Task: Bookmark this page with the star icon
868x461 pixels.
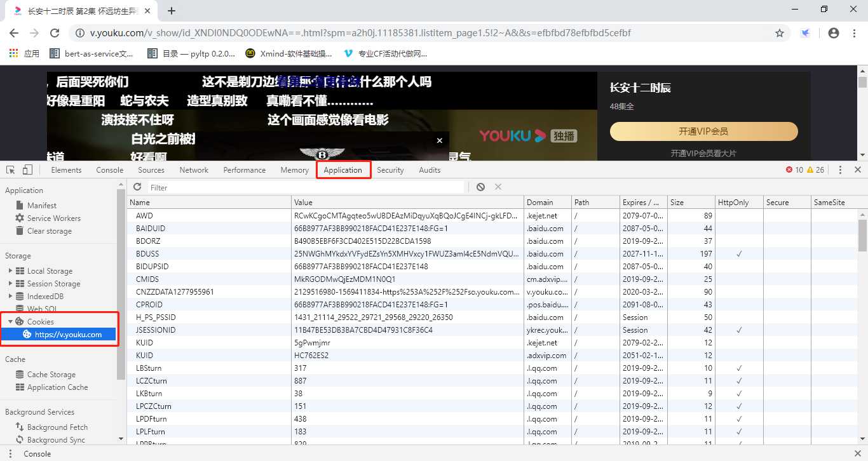Action: 780,33
